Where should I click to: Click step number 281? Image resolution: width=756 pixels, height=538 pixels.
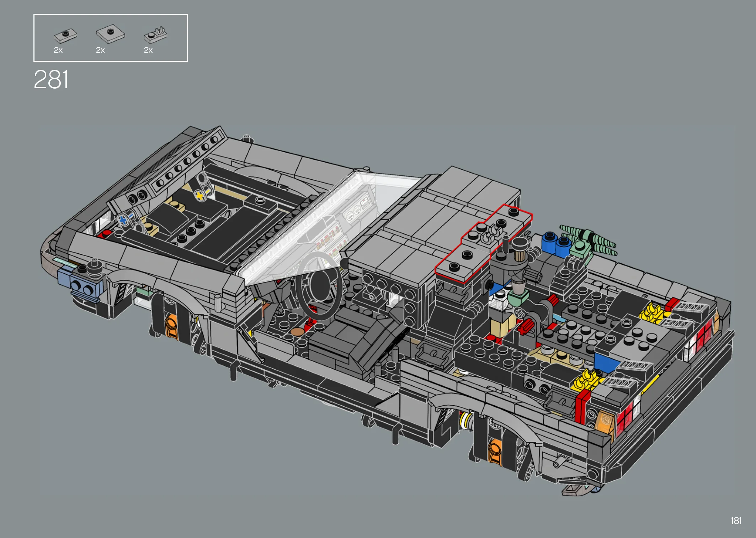pyautogui.click(x=51, y=79)
